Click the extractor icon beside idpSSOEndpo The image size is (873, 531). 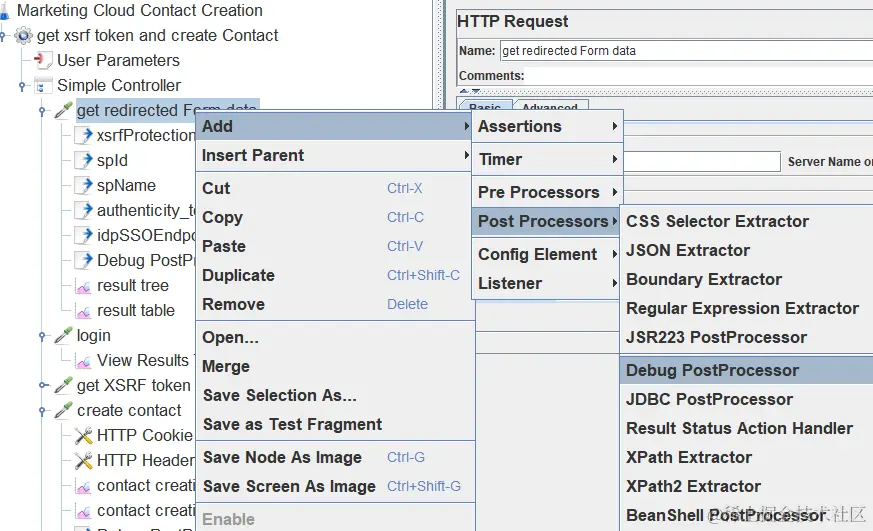point(84,235)
